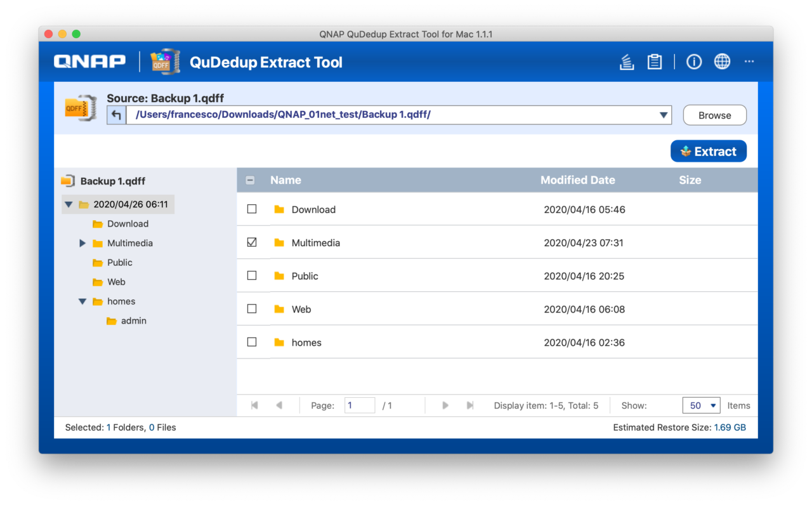Toggle the select-all checkbox in header
Viewport: 812px width, 505px height.
pyautogui.click(x=250, y=180)
